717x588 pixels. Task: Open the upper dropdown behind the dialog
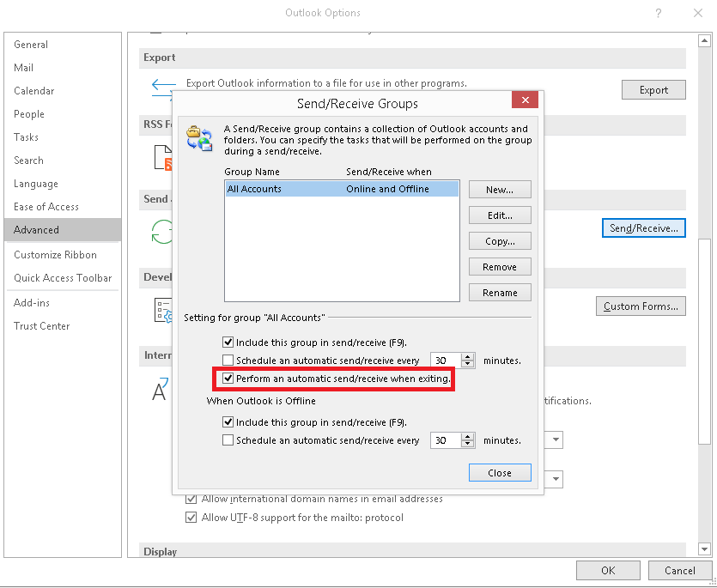(x=556, y=439)
